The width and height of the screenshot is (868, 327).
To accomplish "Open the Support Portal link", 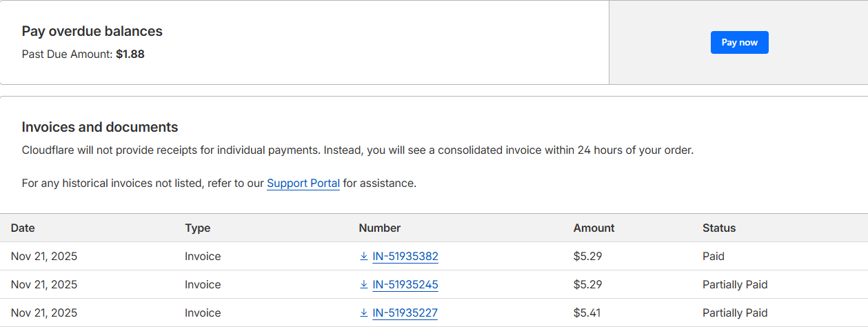I will click(x=303, y=184).
